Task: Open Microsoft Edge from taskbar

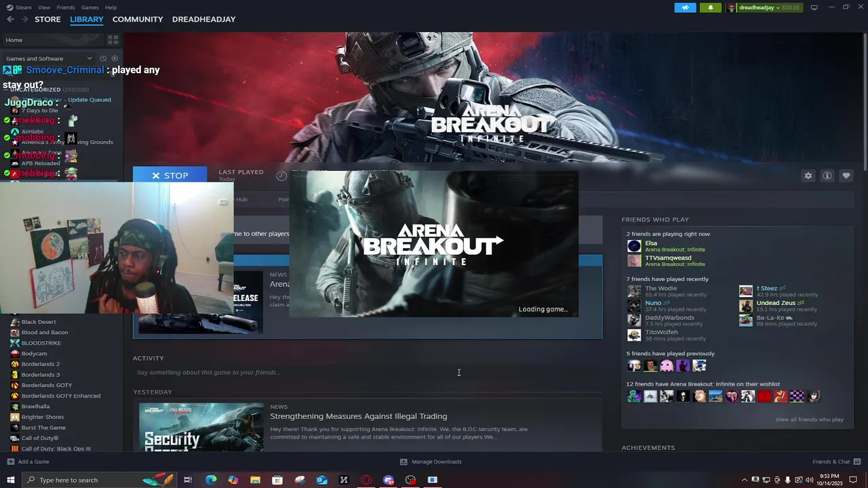Action: tap(211, 480)
